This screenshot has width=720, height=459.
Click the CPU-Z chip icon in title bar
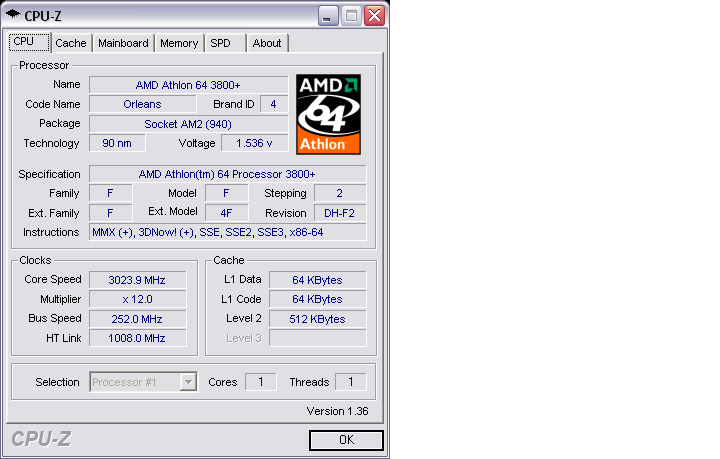coord(13,15)
